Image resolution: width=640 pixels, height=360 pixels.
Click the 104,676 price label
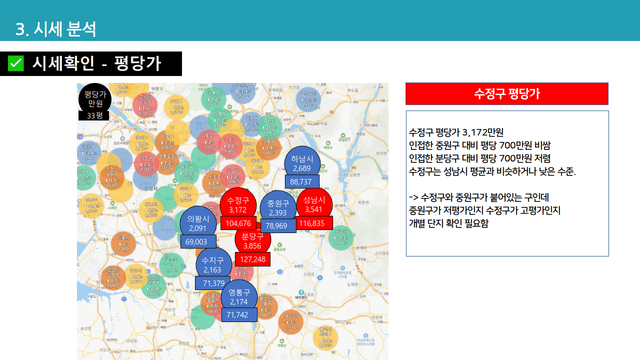[238, 223]
